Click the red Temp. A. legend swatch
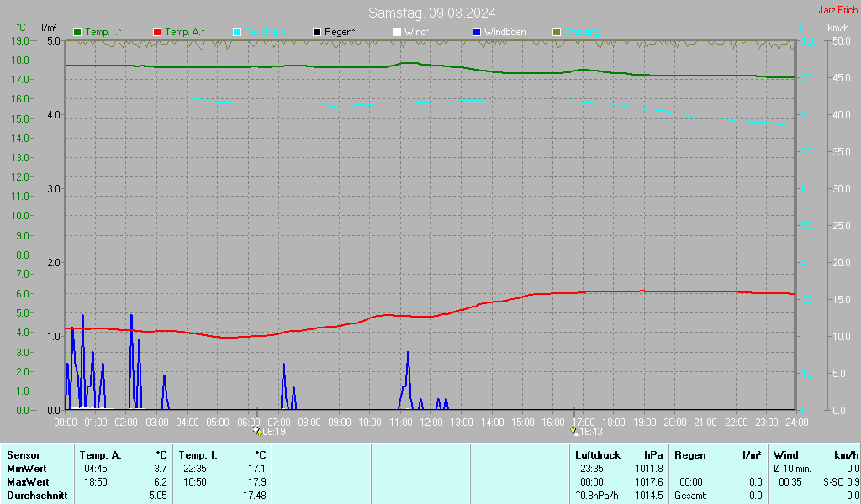This screenshot has width=861, height=504. [157, 32]
